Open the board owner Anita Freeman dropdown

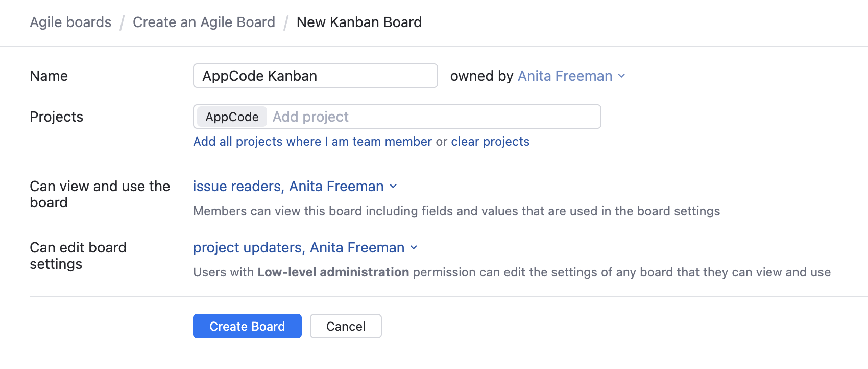pyautogui.click(x=565, y=76)
